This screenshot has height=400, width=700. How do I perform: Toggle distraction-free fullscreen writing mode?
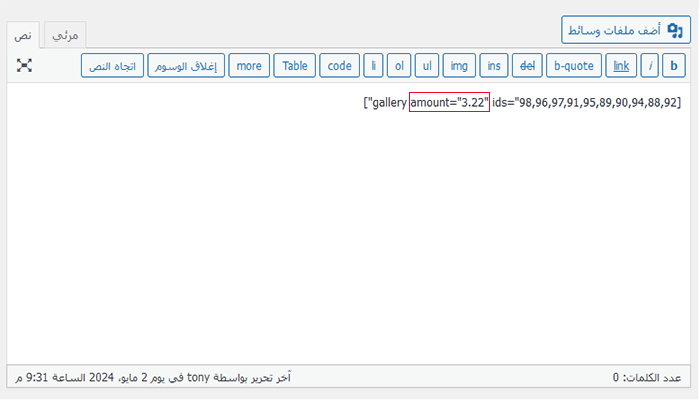point(24,66)
